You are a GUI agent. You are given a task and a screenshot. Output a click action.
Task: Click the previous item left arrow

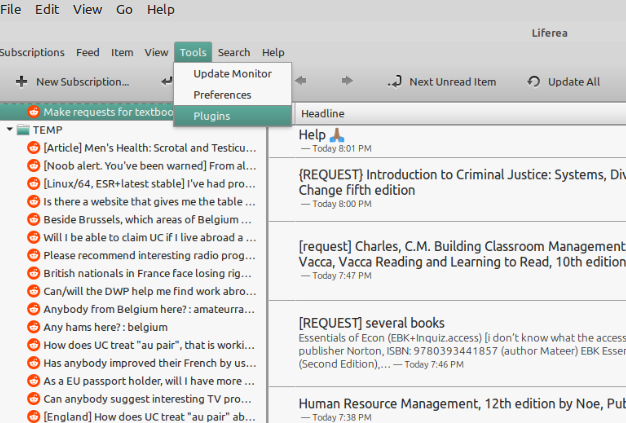coord(300,81)
